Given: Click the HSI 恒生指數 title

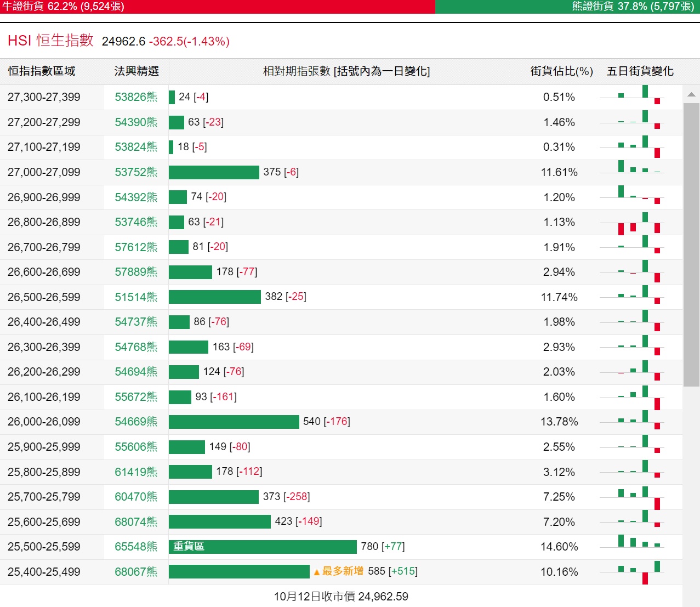Looking at the screenshot, I should pos(50,41).
